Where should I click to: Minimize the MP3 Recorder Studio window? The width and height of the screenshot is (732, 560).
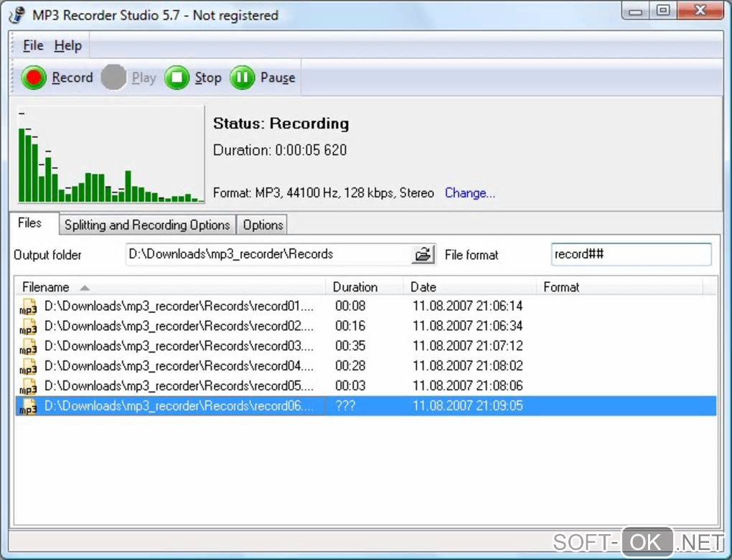tap(636, 11)
